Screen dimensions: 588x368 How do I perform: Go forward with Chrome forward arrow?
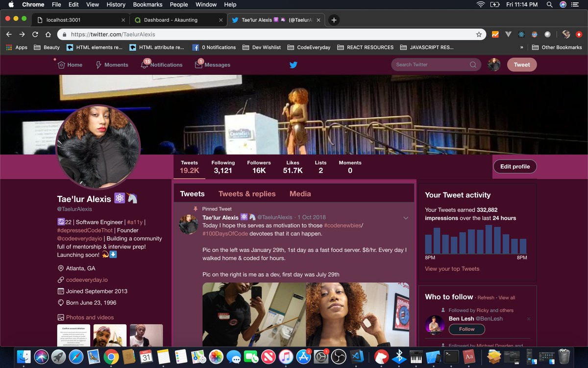click(22, 34)
